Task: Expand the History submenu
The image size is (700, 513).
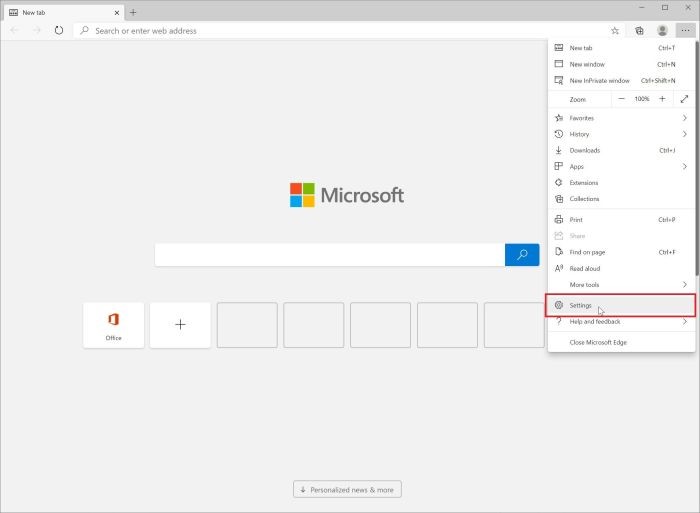Action: point(621,134)
